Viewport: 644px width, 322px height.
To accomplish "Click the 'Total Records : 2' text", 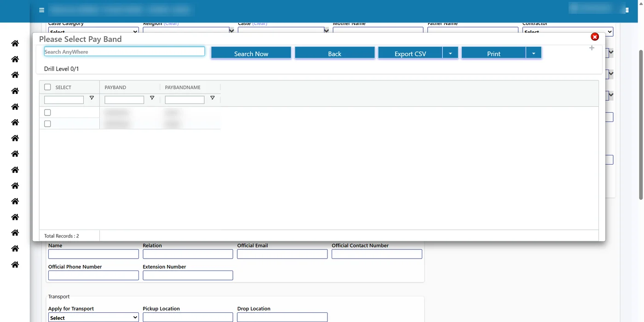I will pyautogui.click(x=62, y=236).
